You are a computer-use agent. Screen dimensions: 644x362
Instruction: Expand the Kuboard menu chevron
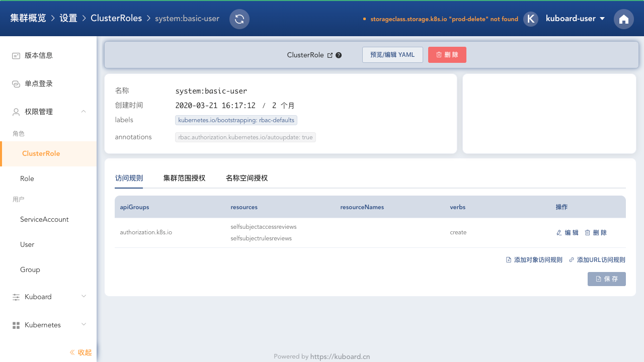pos(84,297)
